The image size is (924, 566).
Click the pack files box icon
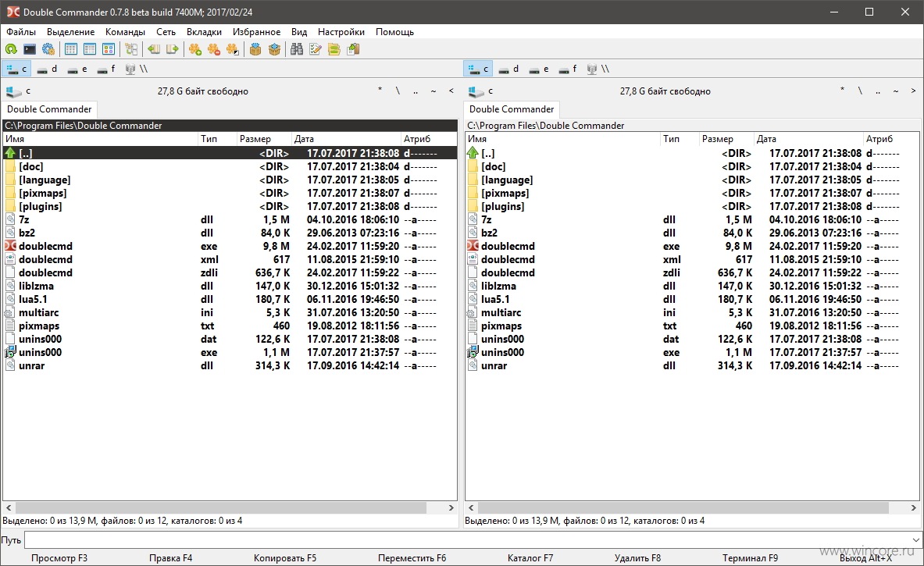255,49
